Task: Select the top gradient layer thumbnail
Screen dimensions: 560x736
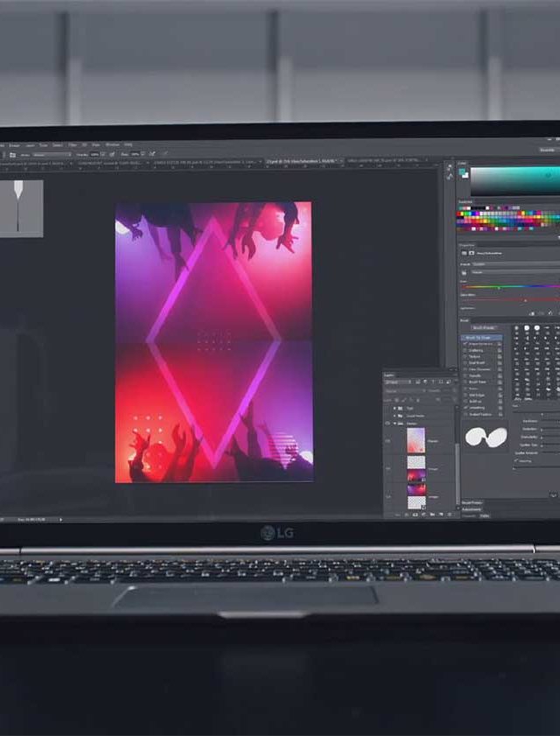Action: coord(416,440)
